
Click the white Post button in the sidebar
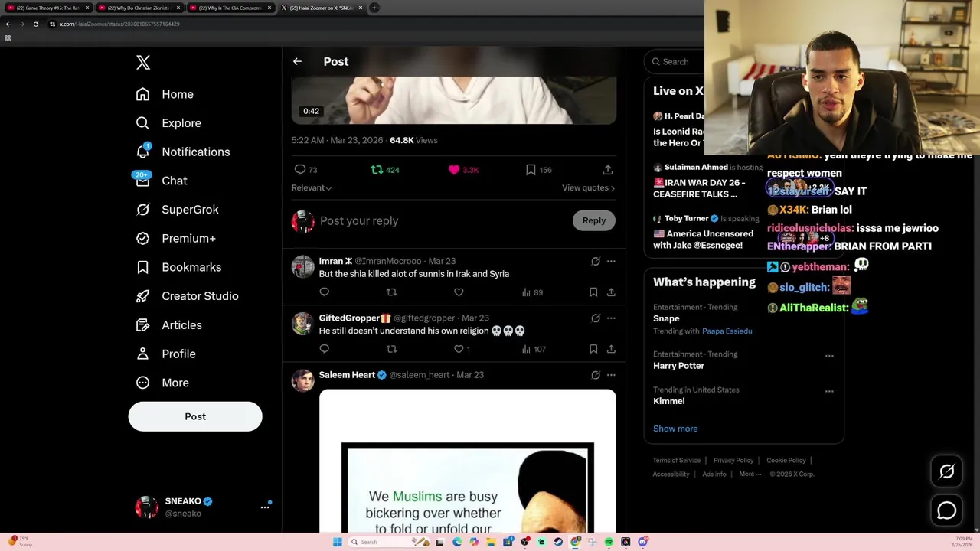point(195,416)
